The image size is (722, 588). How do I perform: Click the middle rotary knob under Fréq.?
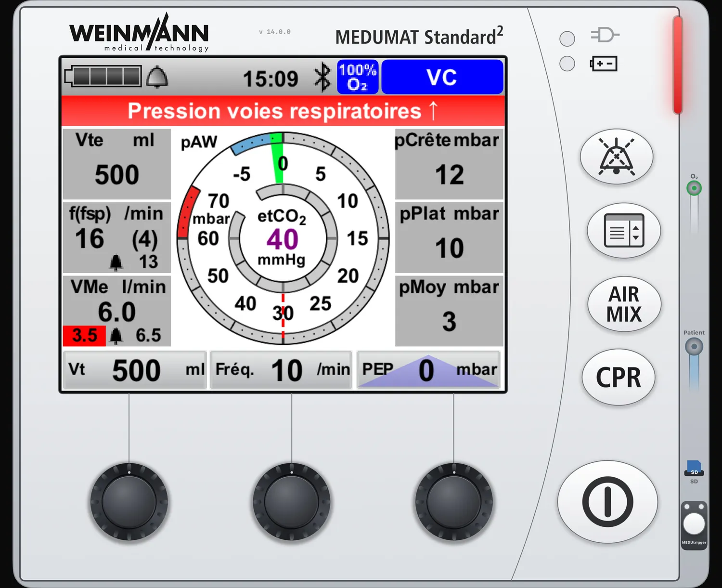pos(292,502)
